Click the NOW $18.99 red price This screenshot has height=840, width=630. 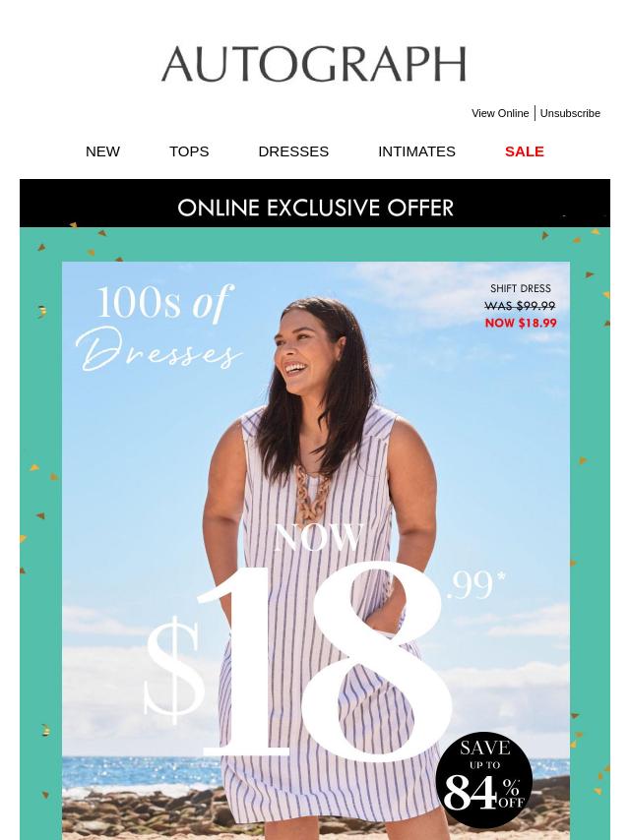(521, 323)
